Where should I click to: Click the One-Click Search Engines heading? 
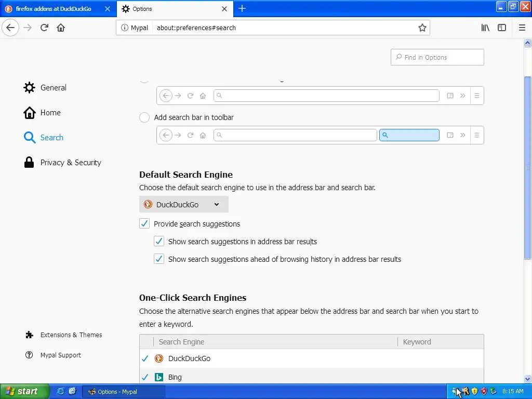click(193, 298)
